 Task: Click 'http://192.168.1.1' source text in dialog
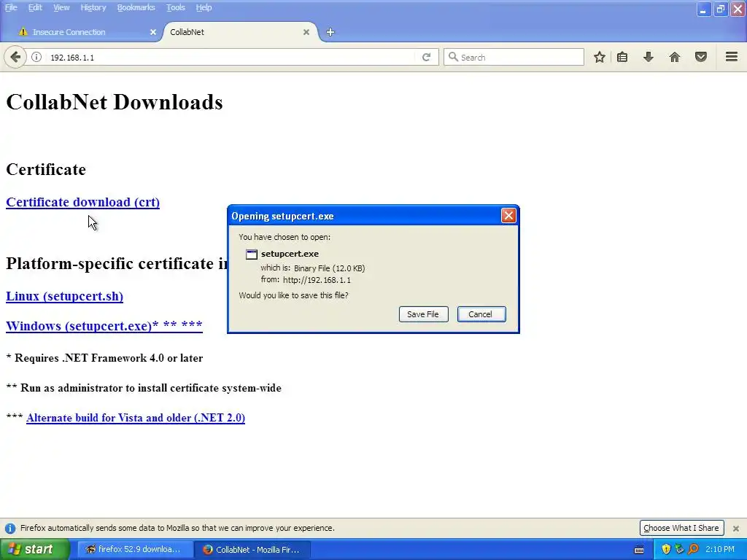pyautogui.click(x=317, y=280)
